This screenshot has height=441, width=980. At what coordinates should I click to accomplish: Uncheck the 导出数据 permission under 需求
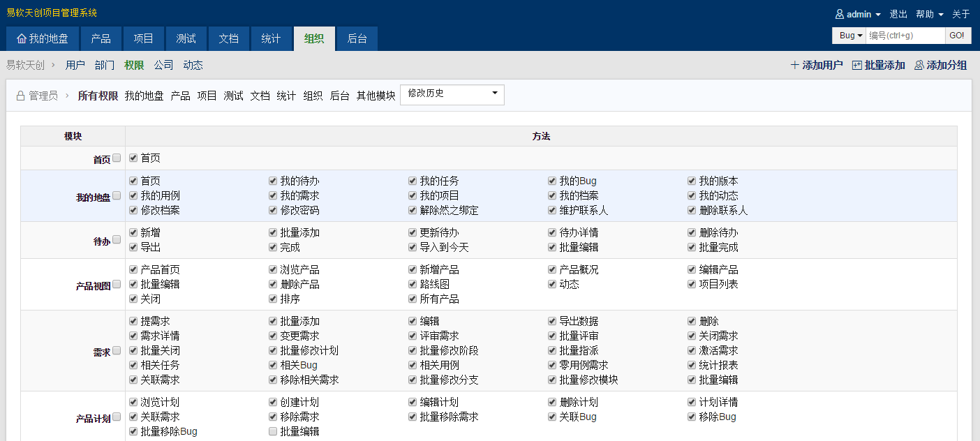[x=552, y=321]
